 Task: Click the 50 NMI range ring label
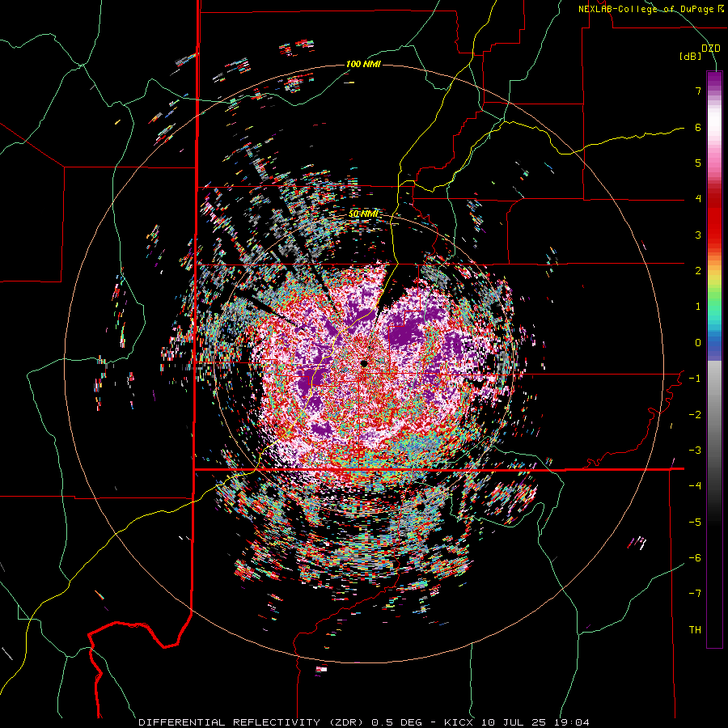[x=363, y=214]
